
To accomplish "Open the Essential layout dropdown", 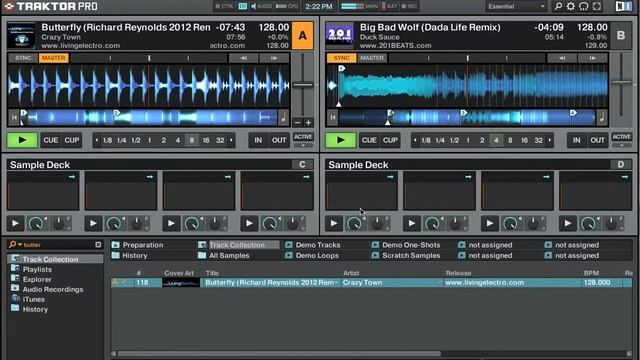I will [x=516, y=6].
